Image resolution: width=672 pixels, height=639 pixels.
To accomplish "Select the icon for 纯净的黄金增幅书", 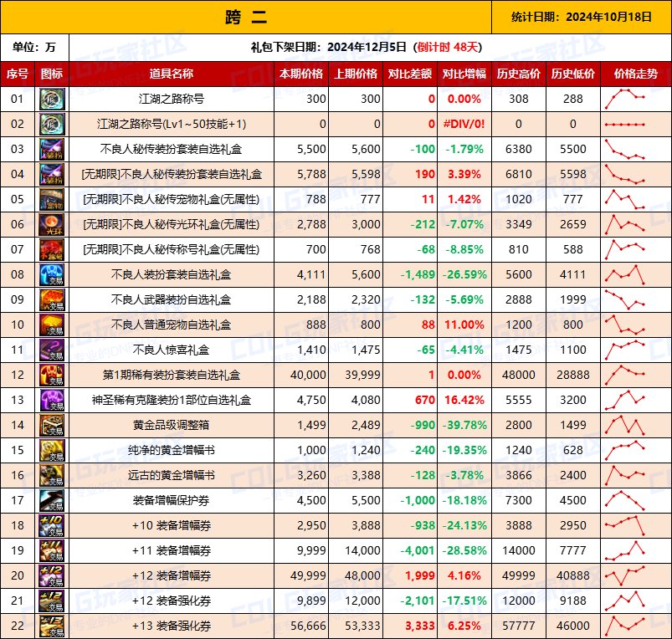I will 52,450.
